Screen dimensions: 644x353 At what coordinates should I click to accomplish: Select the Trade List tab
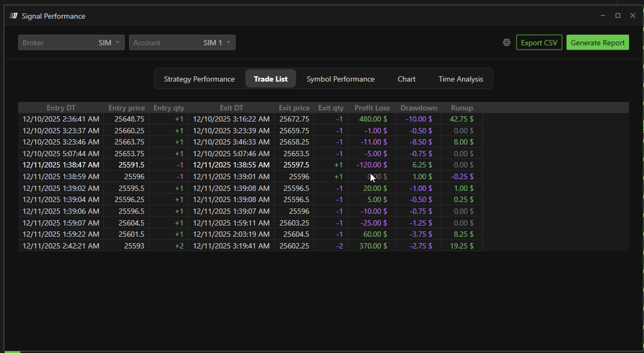271,79
